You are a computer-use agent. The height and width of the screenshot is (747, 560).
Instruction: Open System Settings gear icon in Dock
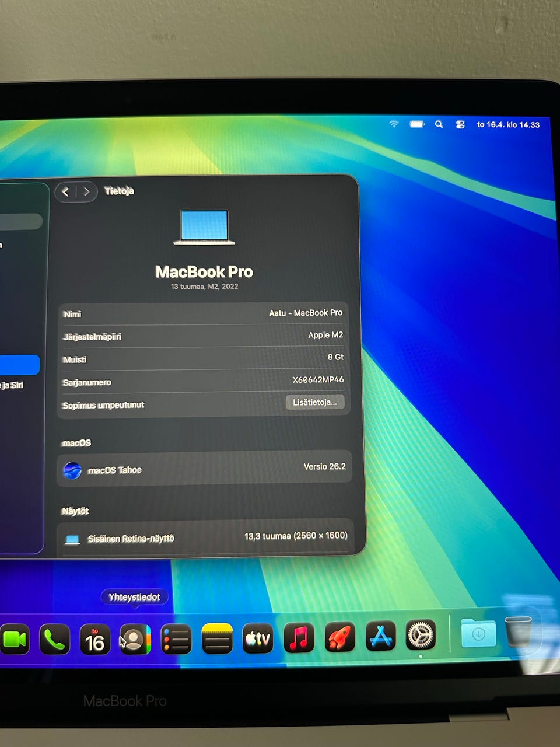[421, 635]
